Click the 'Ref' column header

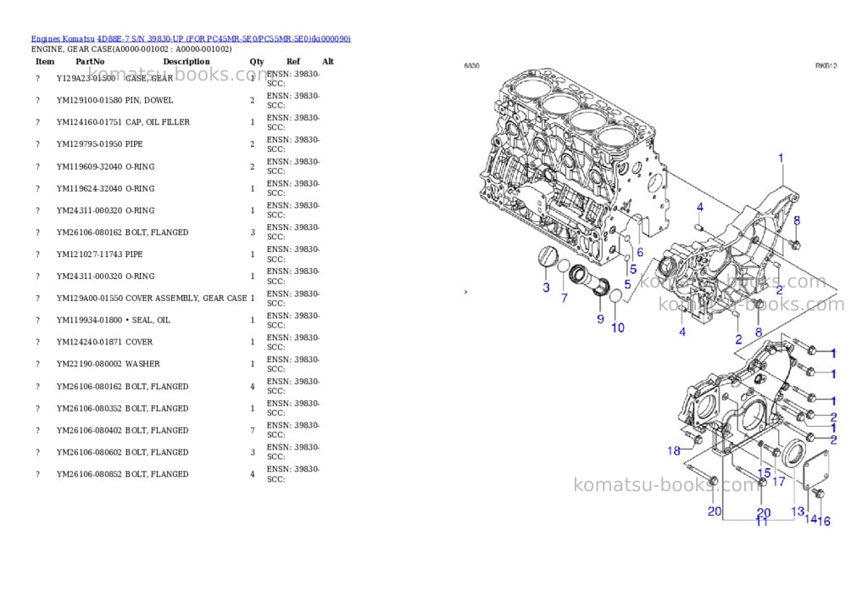point(293,61)
